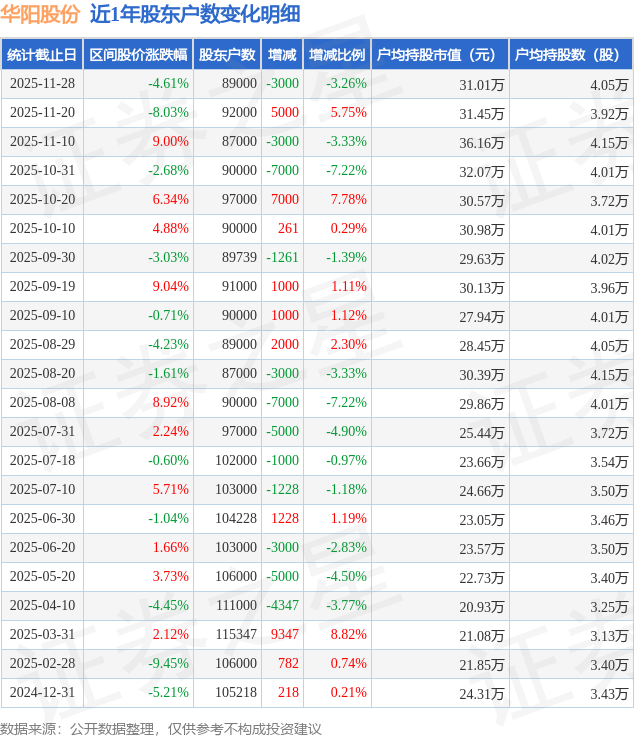Select the 区间股价涨跌幅 column header

pyautogui.click(x=137, y=55)
